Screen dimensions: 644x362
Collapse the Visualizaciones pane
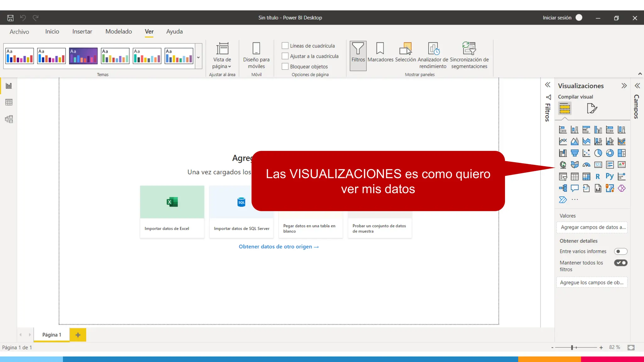click(x=624, y=86)
